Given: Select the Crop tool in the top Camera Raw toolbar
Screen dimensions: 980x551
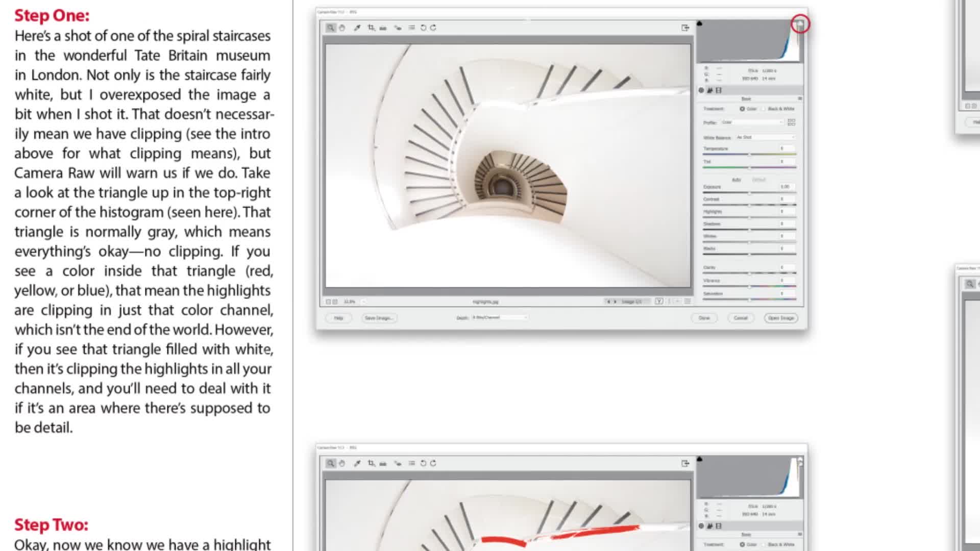Looking at the screenshot, I should [371, 28].
